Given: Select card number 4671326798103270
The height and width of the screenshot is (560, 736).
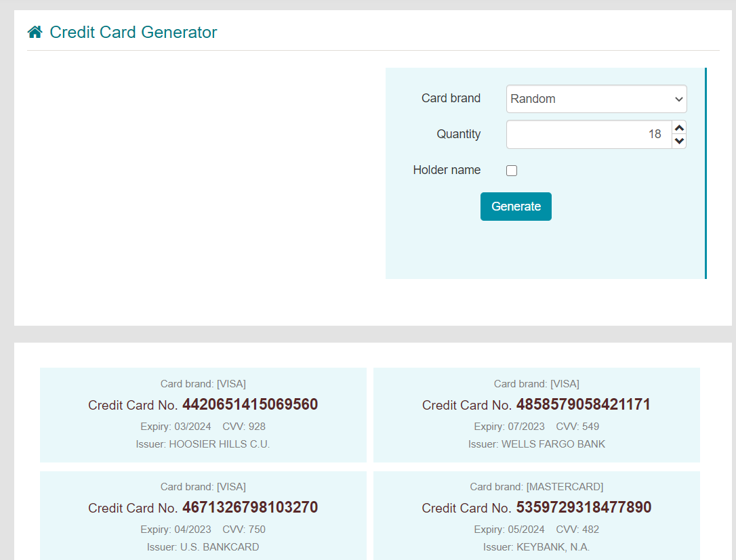Looking at the screenshot, I should pyautogui.click(x=250, y=507).
